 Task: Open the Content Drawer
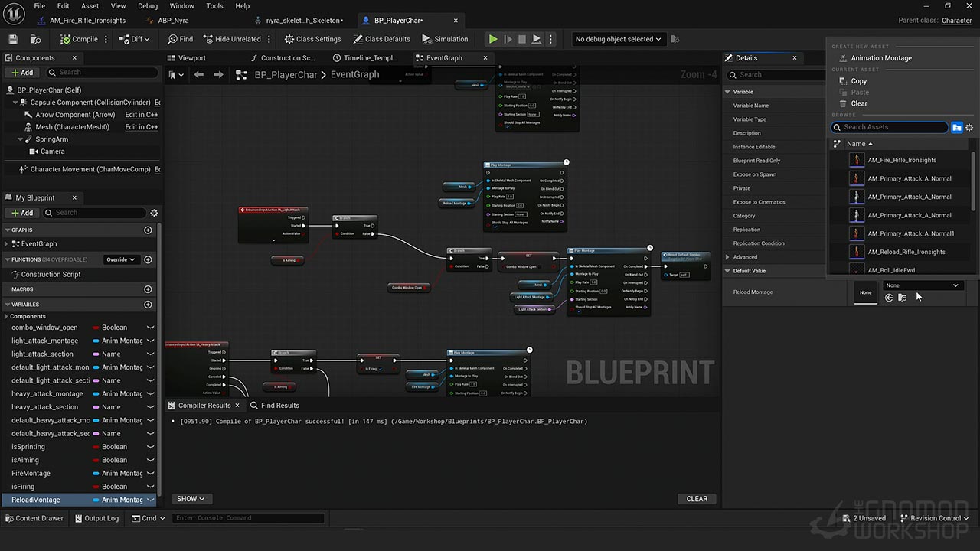34,518
